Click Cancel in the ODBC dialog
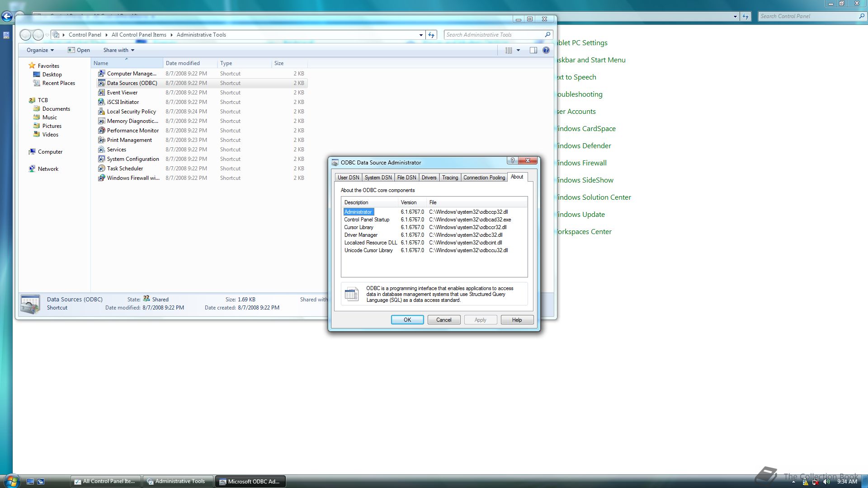Image resolution: width=868 pixels, height=488 pixels. coord(444,320)
